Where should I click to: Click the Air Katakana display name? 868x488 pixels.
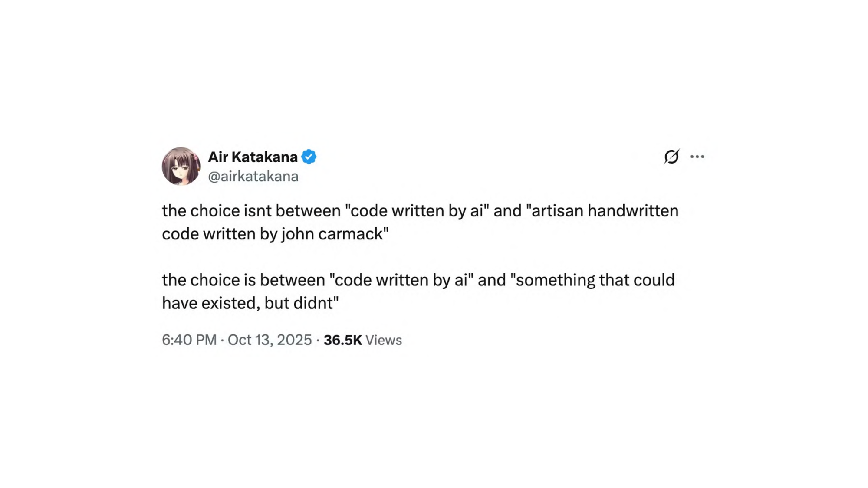253,157
